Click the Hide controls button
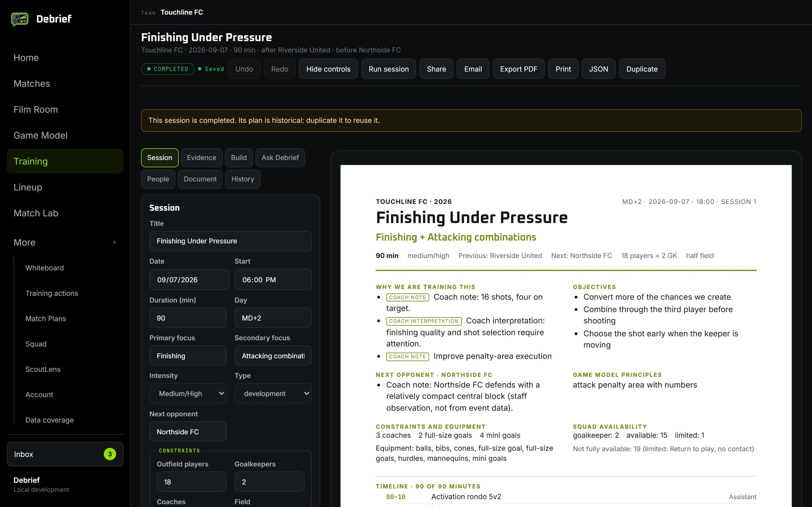 coord(328,69)
